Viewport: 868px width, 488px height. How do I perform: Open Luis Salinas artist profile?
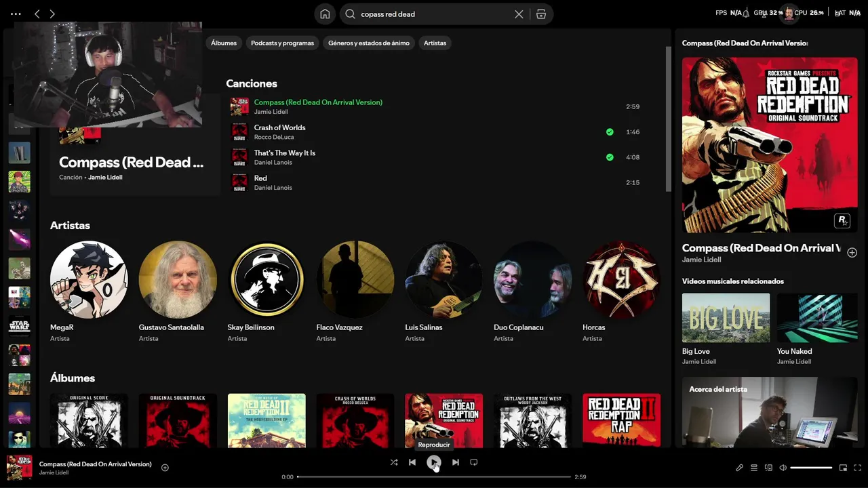point(444,290)
